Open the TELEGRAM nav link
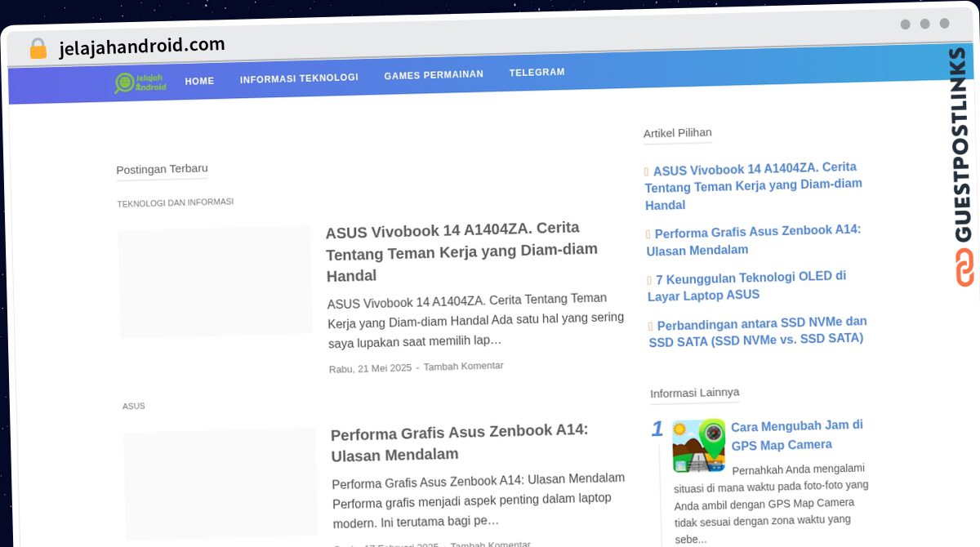980x547 pixels. pos(537,73)
